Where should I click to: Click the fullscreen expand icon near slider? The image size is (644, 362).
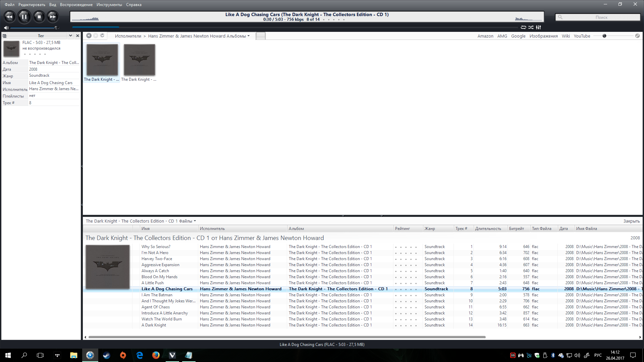[637, 36]
